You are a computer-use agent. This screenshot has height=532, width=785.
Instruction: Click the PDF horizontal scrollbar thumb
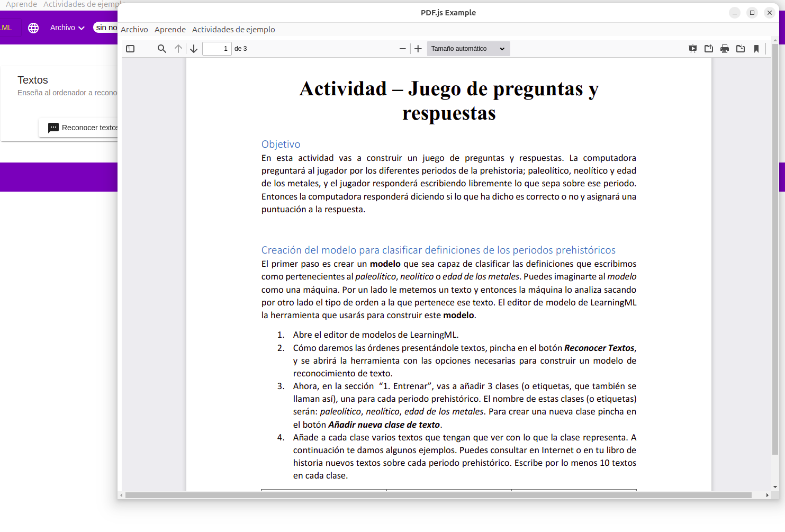coord(438,495)
